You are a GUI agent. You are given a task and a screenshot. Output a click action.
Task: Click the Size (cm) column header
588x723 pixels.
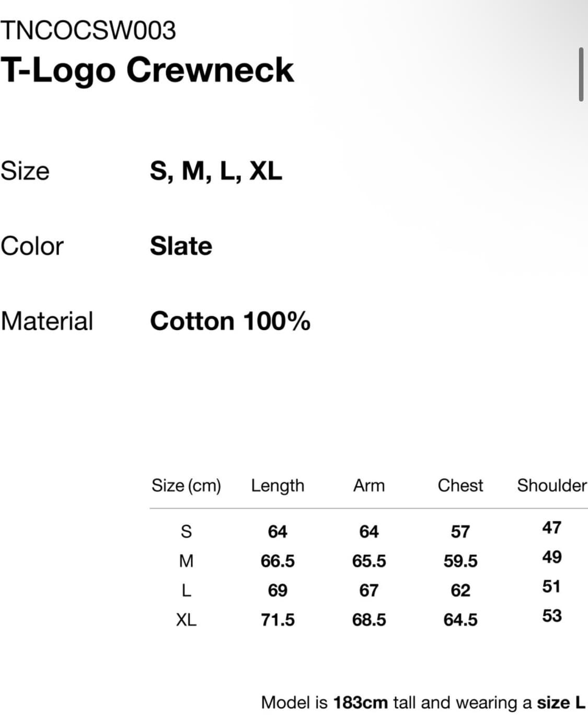click(x=186, y=485)
